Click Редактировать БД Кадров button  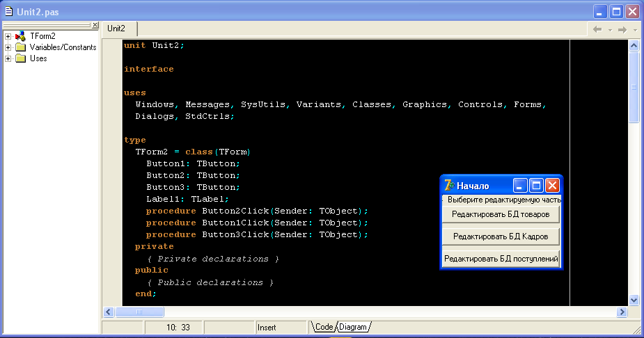(x=501, y=236)
